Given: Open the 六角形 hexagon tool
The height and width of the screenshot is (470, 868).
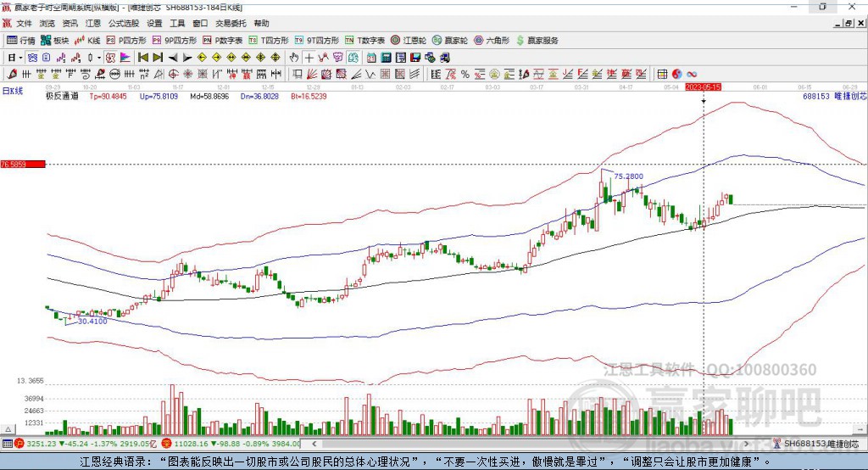Looking at the screenshot, I should (492, 41).
